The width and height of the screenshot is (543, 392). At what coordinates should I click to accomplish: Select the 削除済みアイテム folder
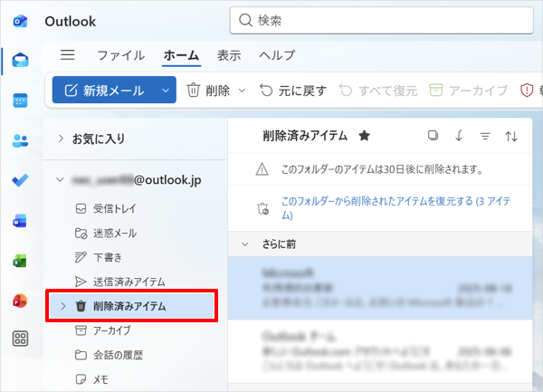(x=132, y=306)
